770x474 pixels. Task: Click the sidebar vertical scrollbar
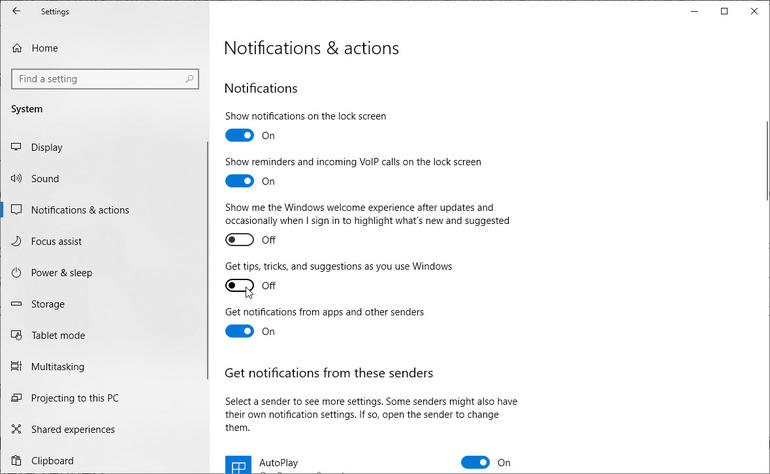click(207, 260)
